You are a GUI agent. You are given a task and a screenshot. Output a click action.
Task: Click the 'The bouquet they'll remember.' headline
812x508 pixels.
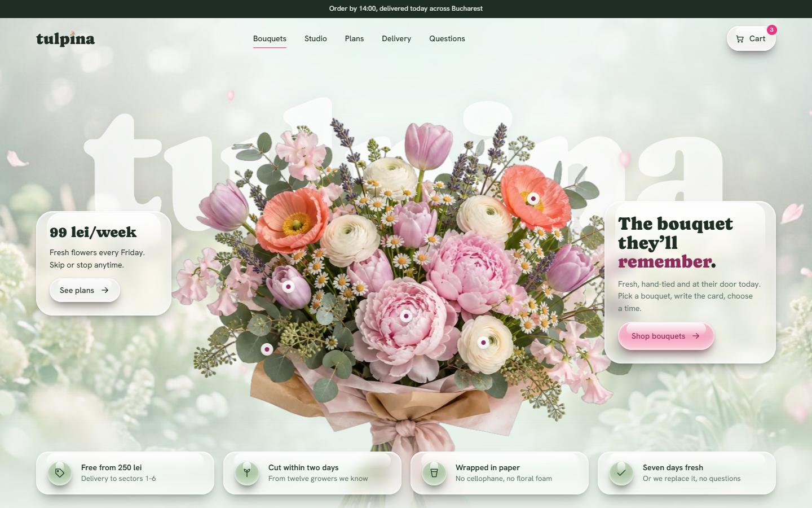pyautogui.click(x=676, y=242)
